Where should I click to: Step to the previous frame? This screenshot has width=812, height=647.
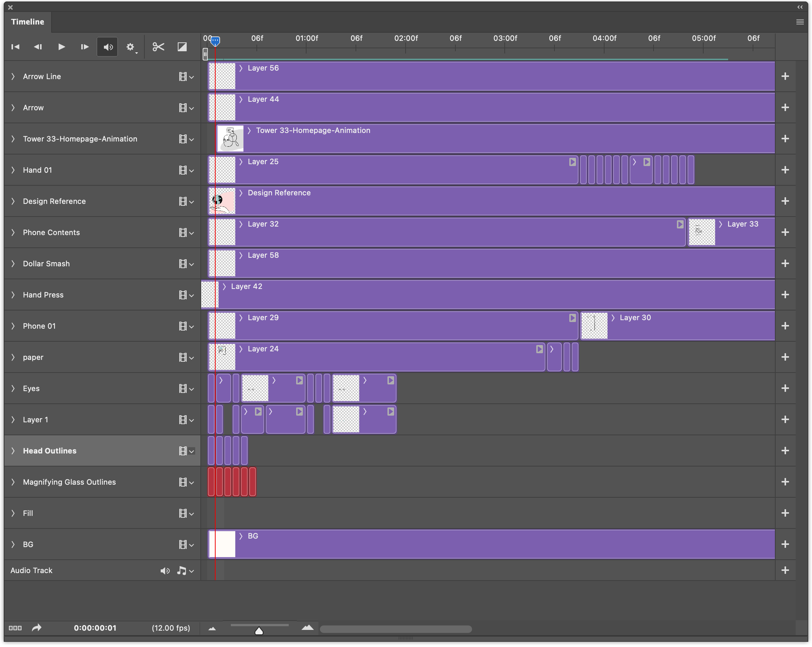[38, 47]
